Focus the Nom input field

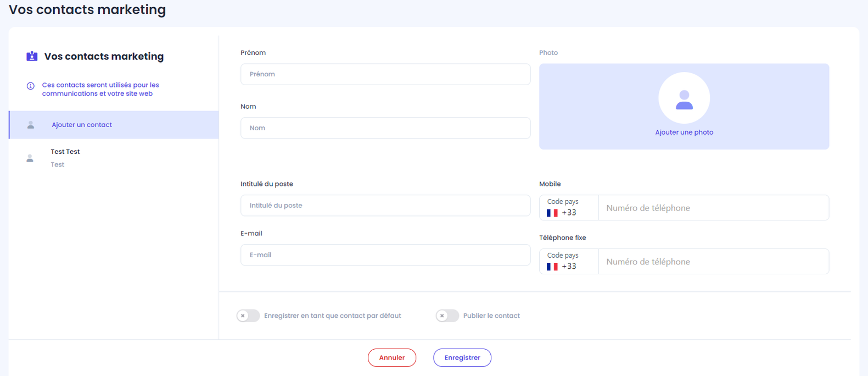coord(385,128)
